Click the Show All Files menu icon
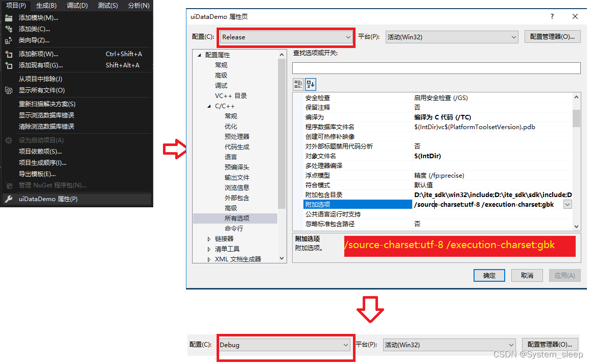This screenshot has height=364, width=591. [x=9, y=90]
